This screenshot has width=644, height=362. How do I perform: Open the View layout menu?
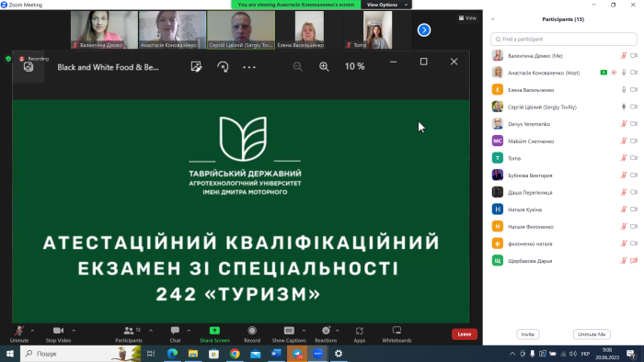[467, 18]
